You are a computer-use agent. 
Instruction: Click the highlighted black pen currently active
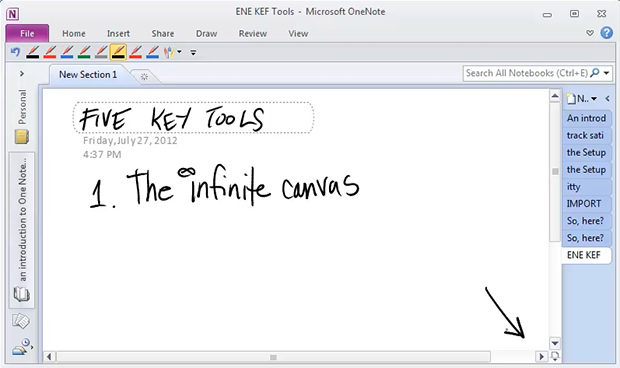coord(118,52)
